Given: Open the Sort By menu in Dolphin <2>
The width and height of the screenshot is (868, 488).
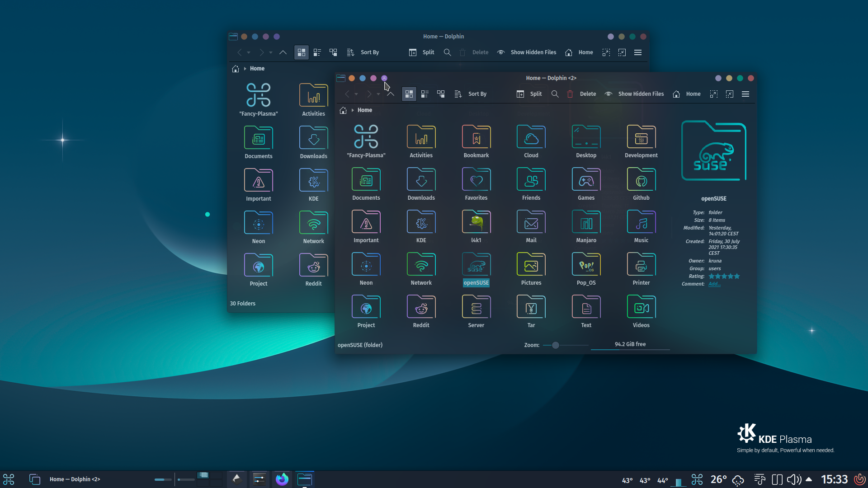Looking at the screenshot, I should pos(471,94).
